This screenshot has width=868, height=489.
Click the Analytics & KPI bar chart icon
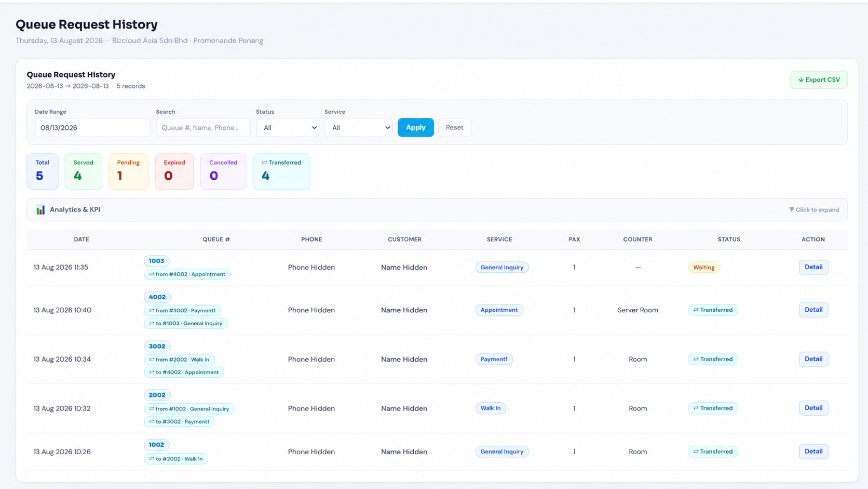[x=40, y=210]
